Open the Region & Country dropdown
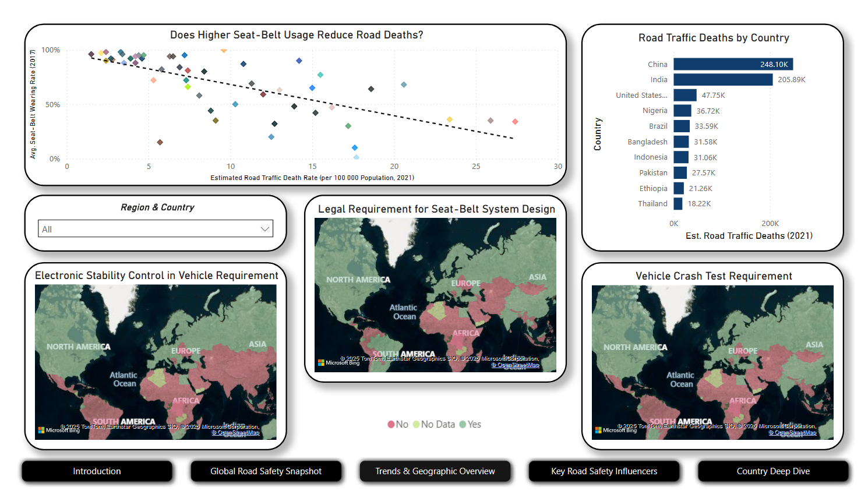 pyautogui.click(x=156, y=230)
